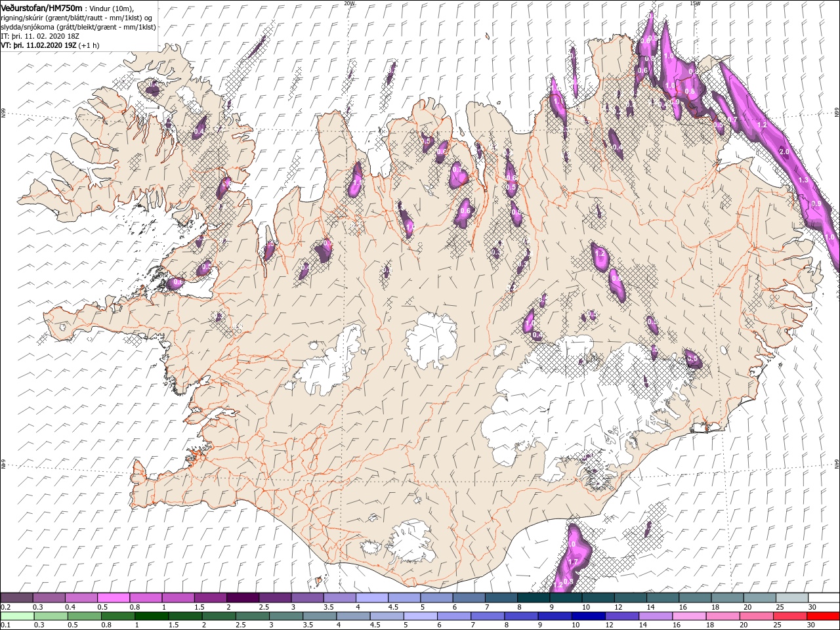Select top-row legend swatch between 0.2 and 0.3
Viewport: 840px width, 630px height.
tap(16, 598)
